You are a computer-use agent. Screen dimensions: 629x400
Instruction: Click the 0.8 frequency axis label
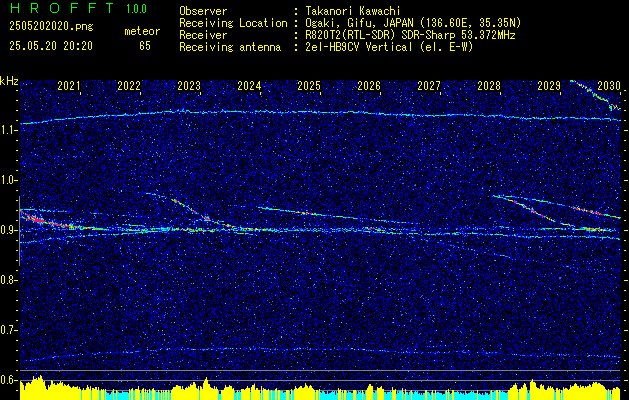click(8, 280)
